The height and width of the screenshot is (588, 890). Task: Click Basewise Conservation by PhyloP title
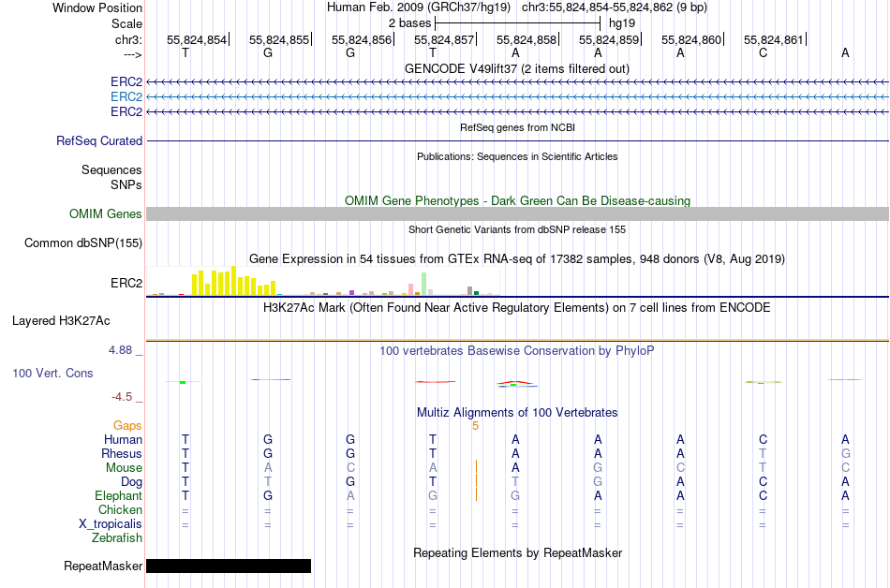(516, 350)
